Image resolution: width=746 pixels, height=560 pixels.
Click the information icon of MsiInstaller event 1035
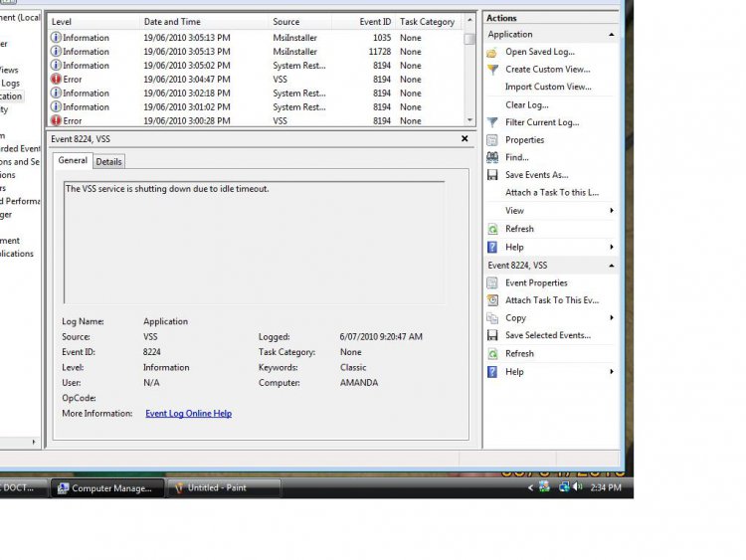pyautogui.click(x=56, y=37)
